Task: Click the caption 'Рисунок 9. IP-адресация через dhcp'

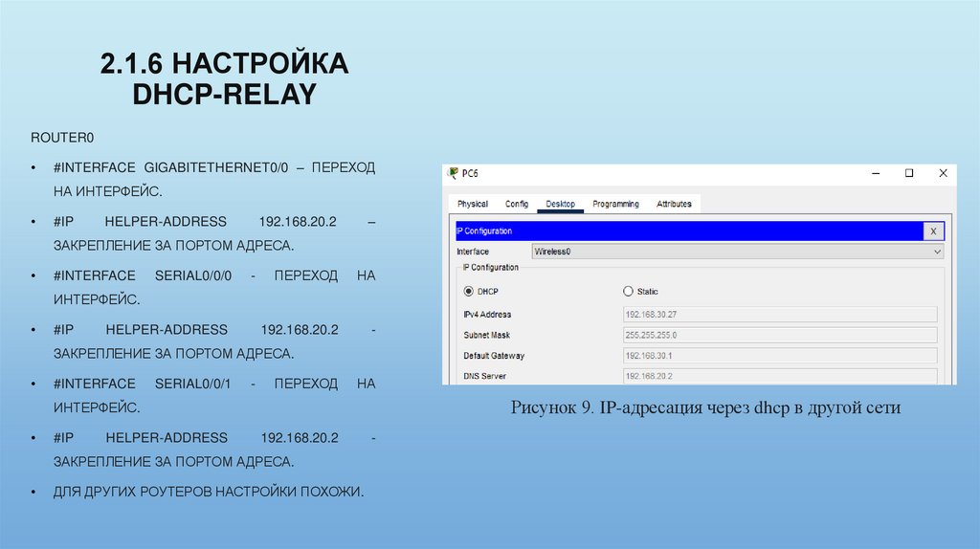Action: coord(650,407)
